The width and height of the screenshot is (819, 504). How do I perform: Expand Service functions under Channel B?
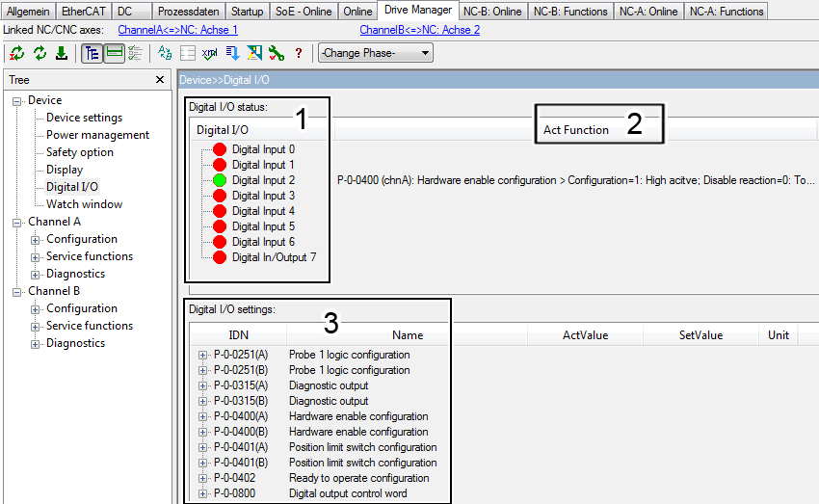click(x=35, y=327)
